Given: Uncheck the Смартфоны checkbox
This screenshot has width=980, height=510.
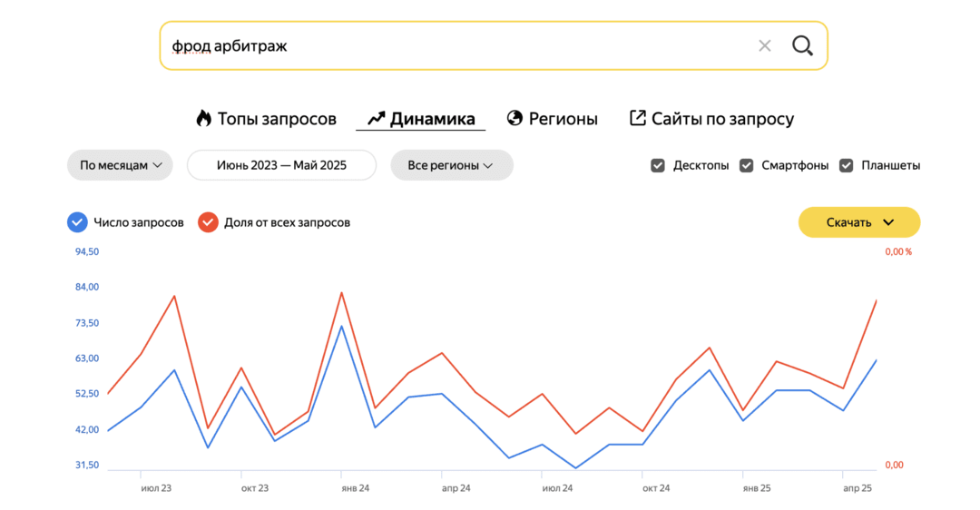Looking at the screenshot, I should tap(747, 165).
